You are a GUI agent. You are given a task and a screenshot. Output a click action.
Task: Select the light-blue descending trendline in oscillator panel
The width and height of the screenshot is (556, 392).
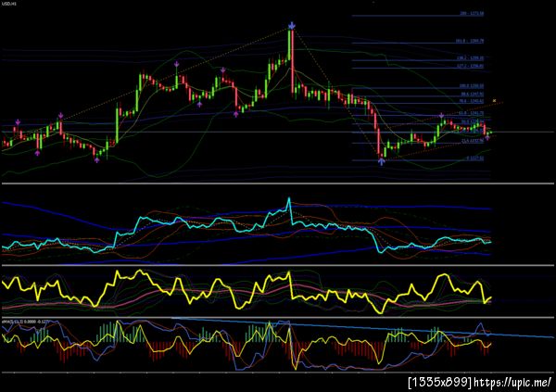361,327
